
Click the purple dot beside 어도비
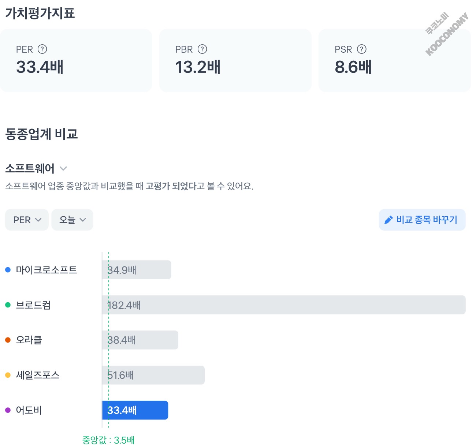8,410
